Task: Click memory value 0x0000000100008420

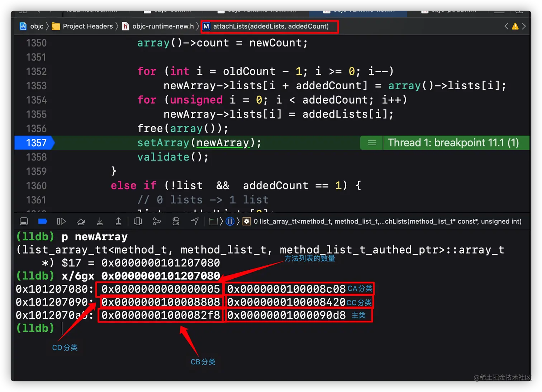Action: [x=286, y=302]
